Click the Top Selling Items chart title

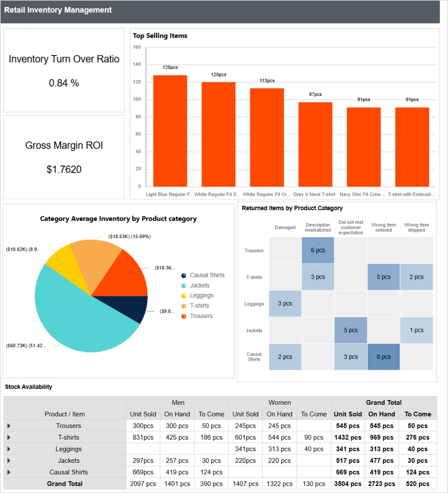click(160, 36)
